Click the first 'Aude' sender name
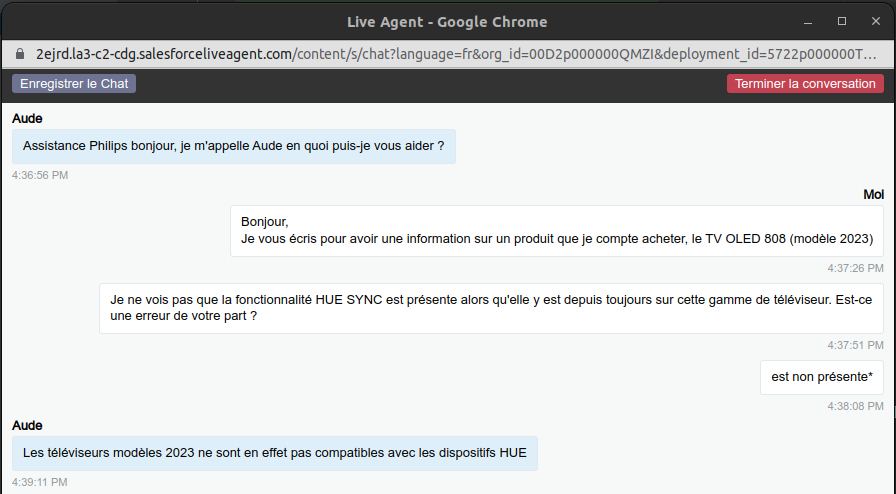Screen dimensions: 896x494 point(27,118)
